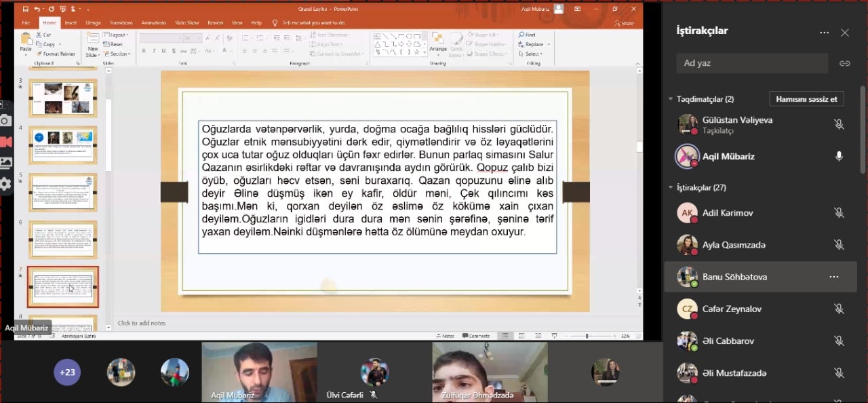Switch to the Animations tab
The image size is (868, 403).
pos(154,23)
